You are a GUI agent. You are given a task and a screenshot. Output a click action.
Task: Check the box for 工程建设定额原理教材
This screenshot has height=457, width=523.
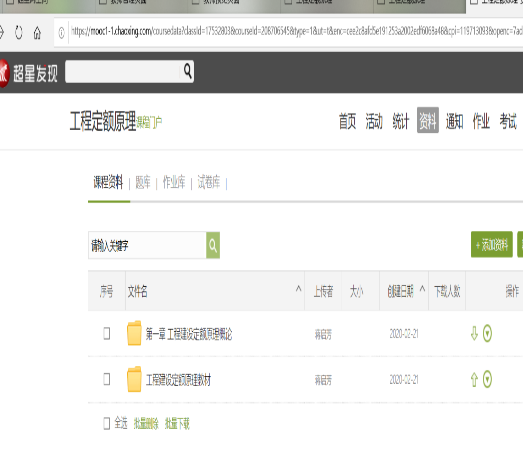point(106,379)
